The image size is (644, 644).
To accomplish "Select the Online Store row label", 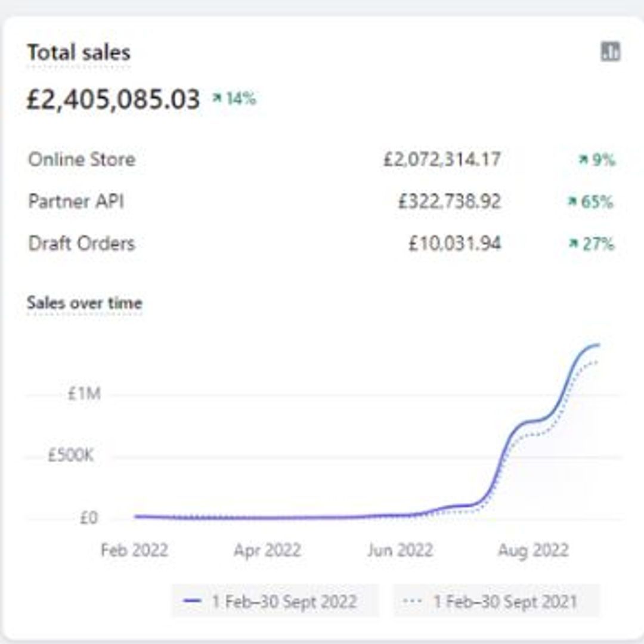I will click(x=82, y=159).
